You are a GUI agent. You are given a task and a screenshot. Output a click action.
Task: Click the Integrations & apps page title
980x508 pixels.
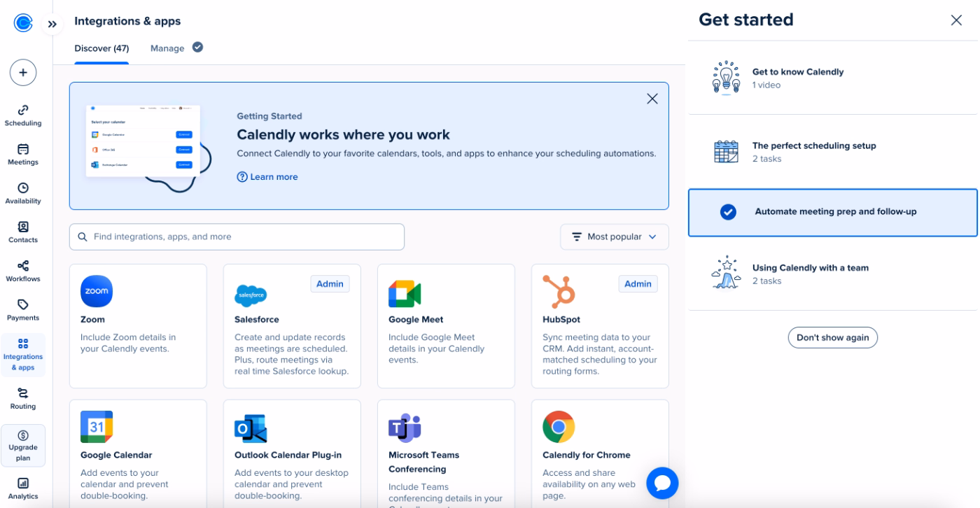click(x=127, y=21)
